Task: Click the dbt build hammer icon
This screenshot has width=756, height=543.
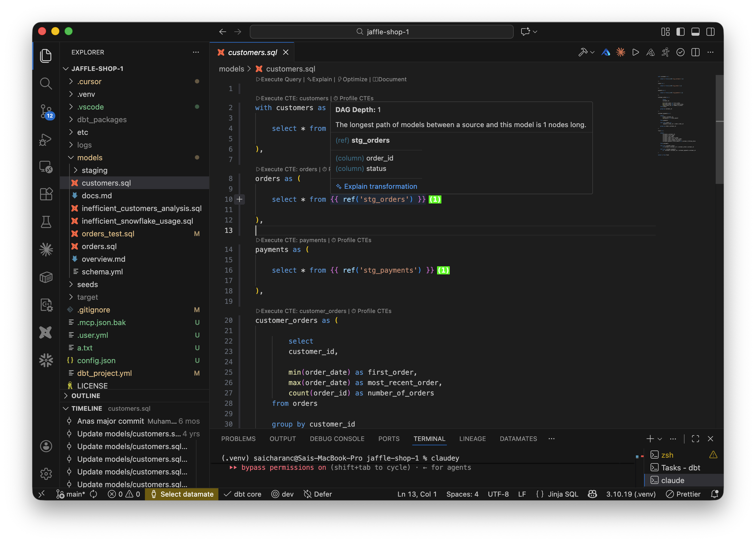Action: (583, 52)
